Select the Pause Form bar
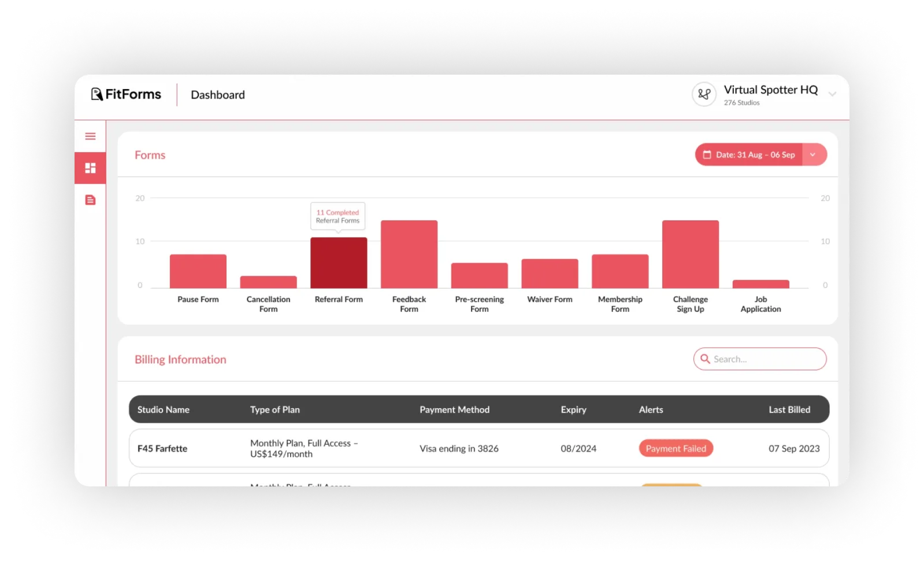The image size is (924, 561). (x=198, y=271)
